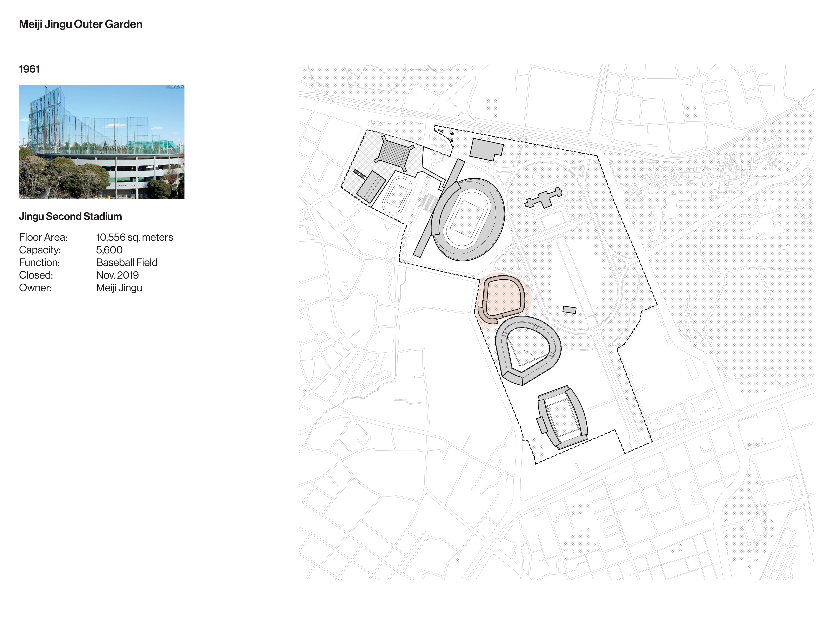This screenshot has width=833, height=644.
Task: Click the Jingu Second Stadium photo
Action: click(x=101, y=142)
